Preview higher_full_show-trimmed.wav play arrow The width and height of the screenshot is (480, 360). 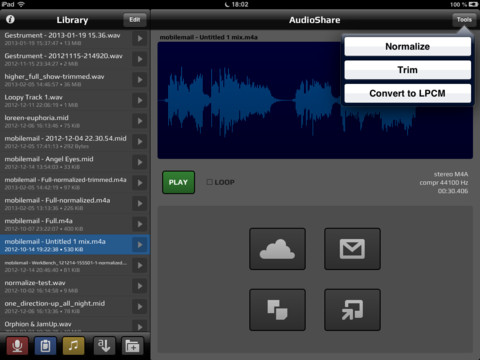click(x=140, y=80)
